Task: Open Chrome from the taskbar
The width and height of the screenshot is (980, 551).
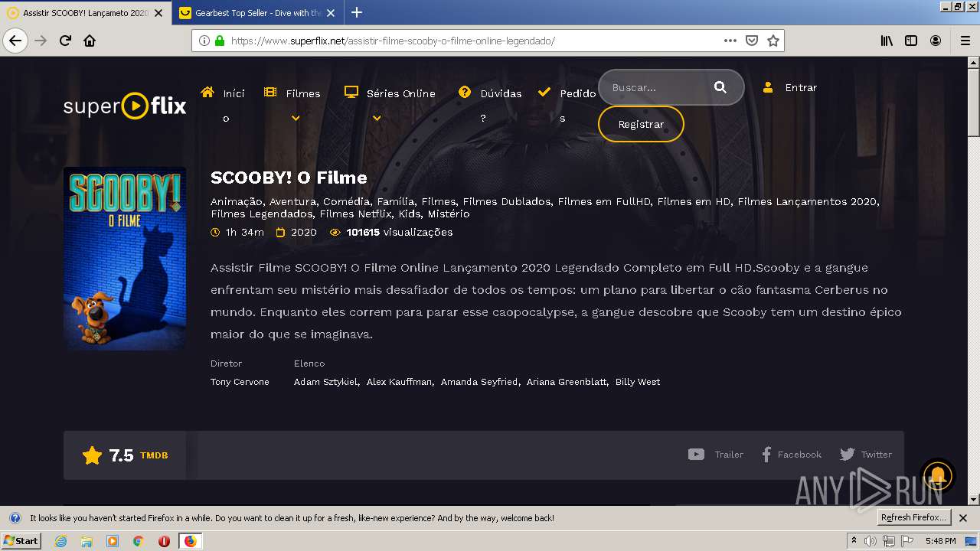Action: tap(139, 541)
